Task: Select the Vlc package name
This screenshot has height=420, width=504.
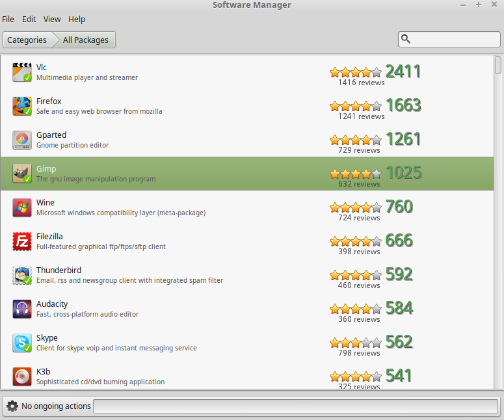Action: [x=42, y=67]
